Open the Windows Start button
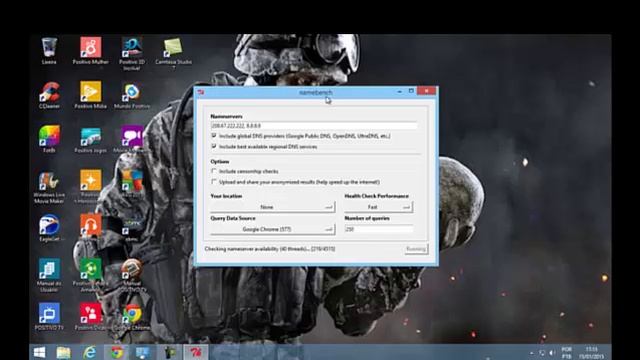 click(39, 352)
